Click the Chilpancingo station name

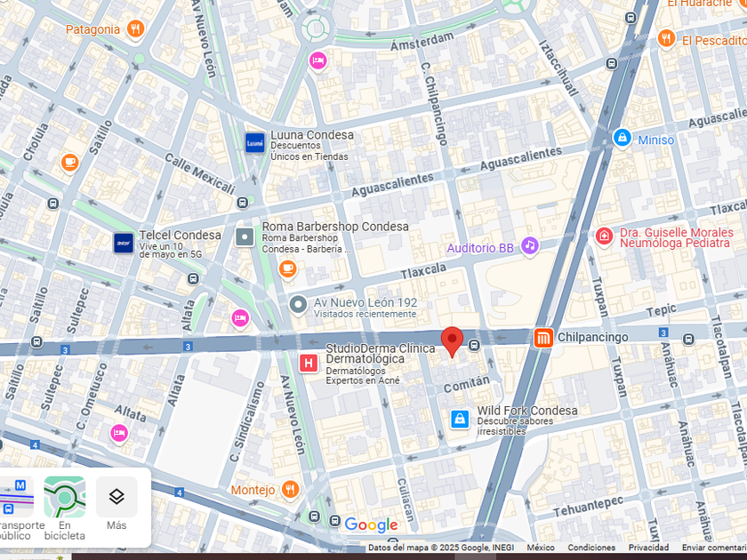[x=593, y=337]
